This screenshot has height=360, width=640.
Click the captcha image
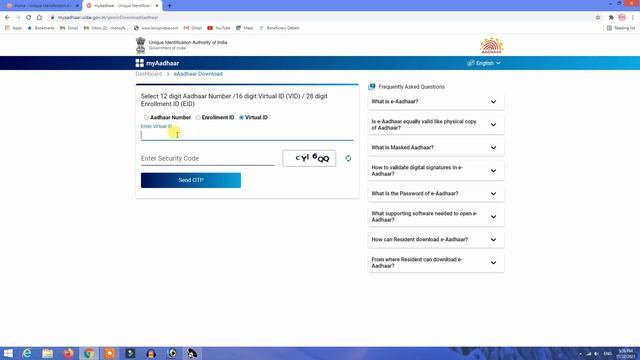coord(309,158)
